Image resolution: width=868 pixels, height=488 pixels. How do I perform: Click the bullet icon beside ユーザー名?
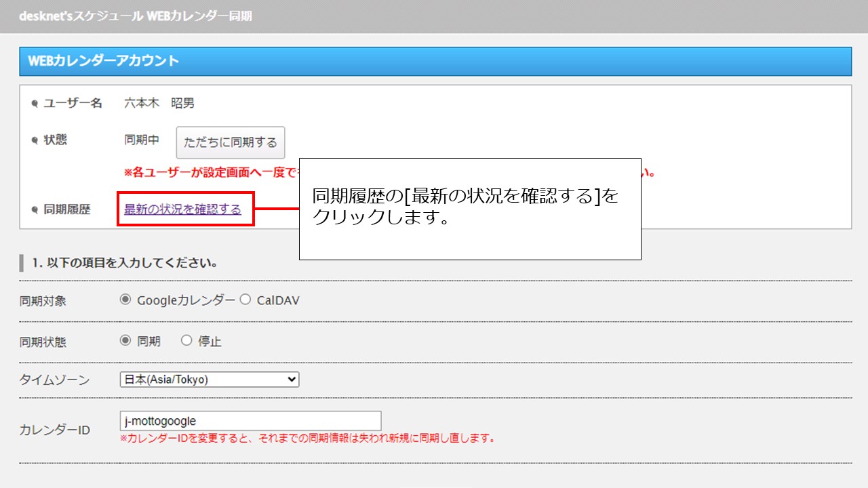(x=35, y=104)
